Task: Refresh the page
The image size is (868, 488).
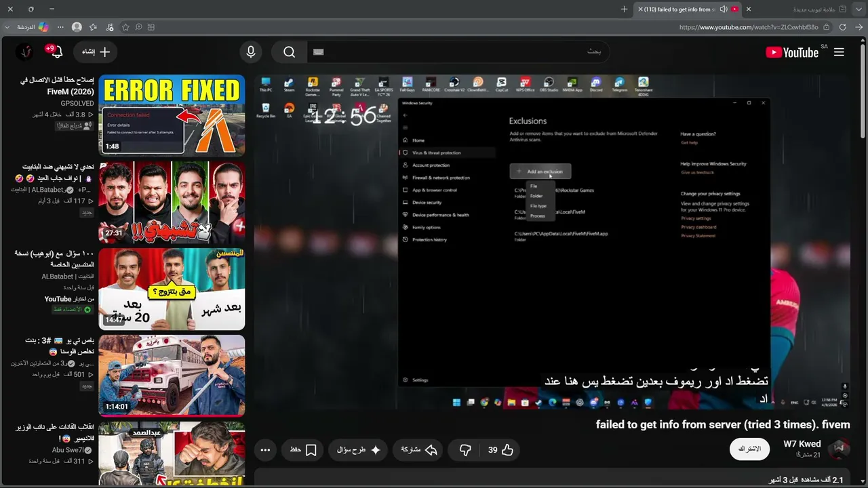Action: coord(843,27)
